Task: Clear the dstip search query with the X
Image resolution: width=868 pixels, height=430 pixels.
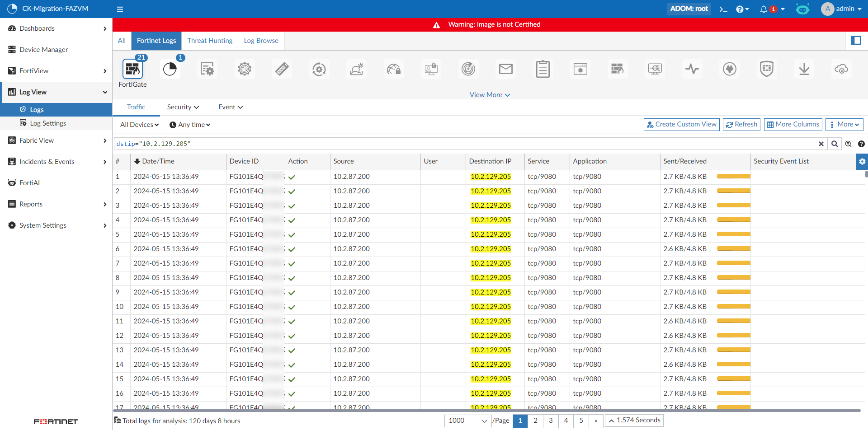Action: click(821, 144)
